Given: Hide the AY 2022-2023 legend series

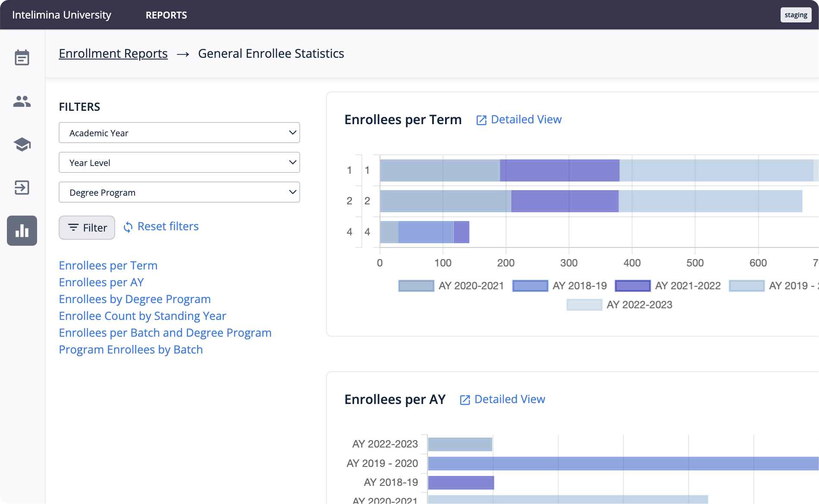Looking at the screenshot, I should [x=619, y=305].
